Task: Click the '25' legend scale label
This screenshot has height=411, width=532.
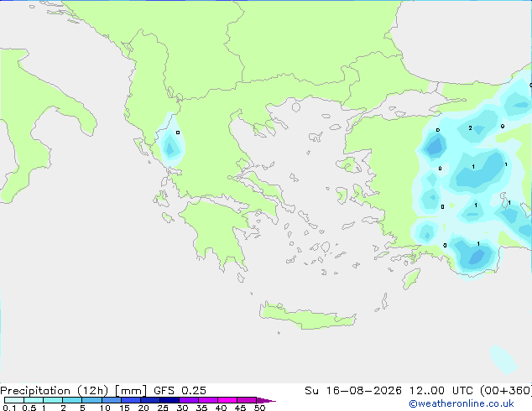Action: tap(163, 408)
